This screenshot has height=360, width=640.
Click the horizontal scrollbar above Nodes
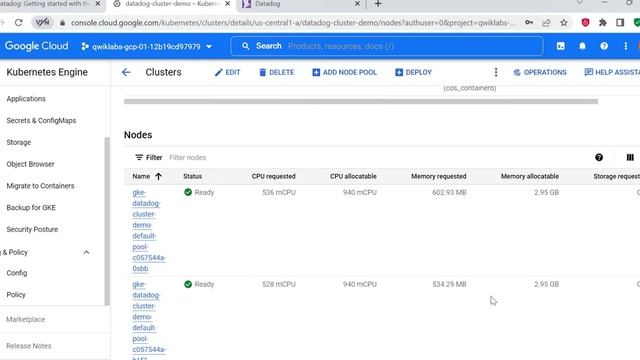coord(361,101)
